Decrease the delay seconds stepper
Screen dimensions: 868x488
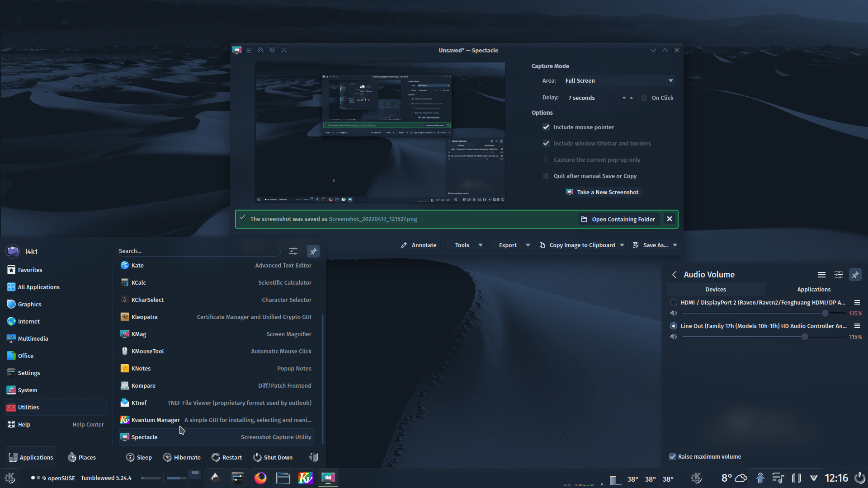point(624,98)
